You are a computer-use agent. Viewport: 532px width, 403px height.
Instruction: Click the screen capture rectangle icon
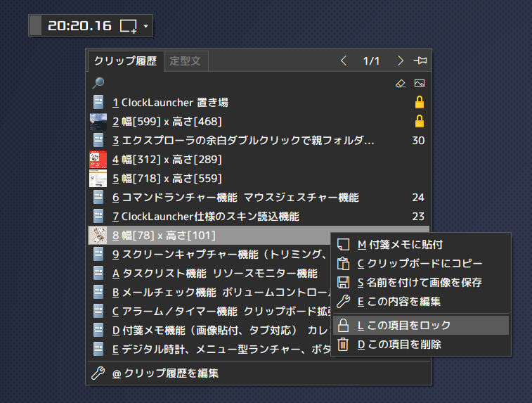click(x=128, y=26)
